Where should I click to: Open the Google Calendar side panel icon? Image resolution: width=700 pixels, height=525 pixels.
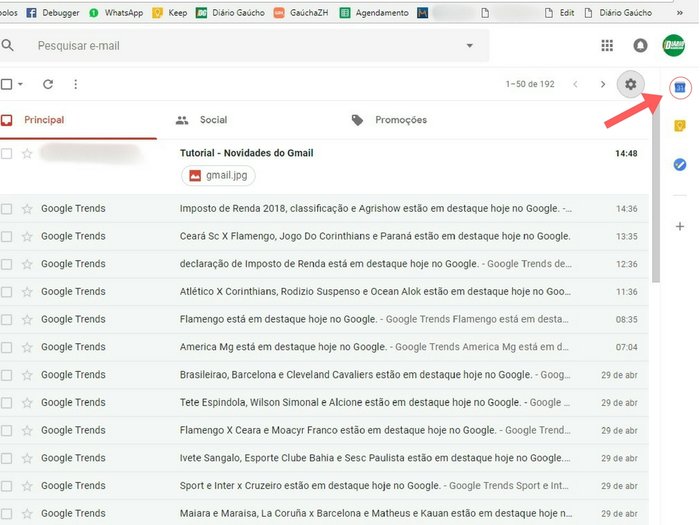tap(679, 88)
